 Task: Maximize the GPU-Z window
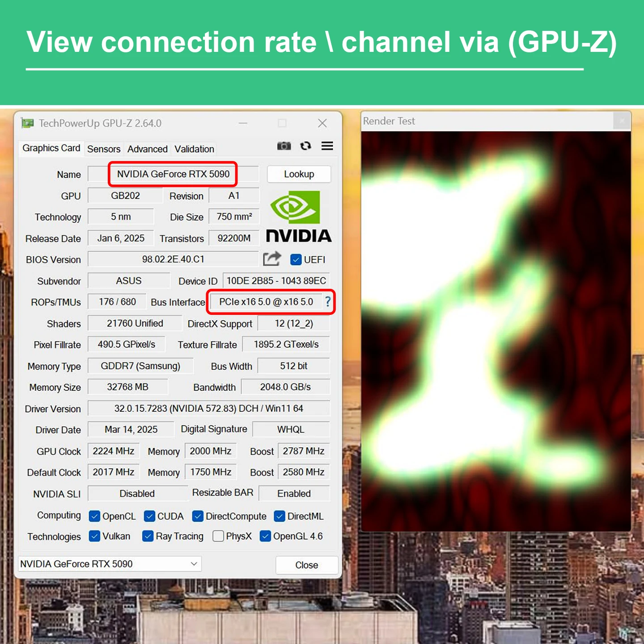(x=282, y=123)
